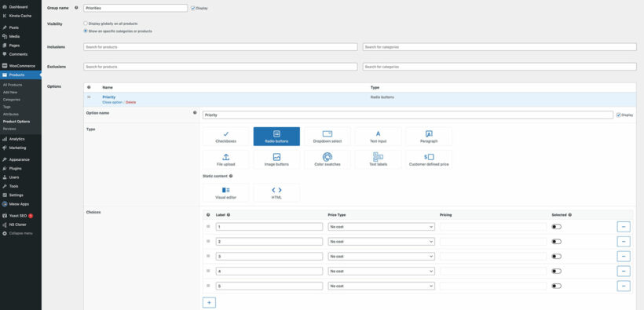Click the Option name help icon
The height and width of the screenshot is (310, 644).
(195, 112)
